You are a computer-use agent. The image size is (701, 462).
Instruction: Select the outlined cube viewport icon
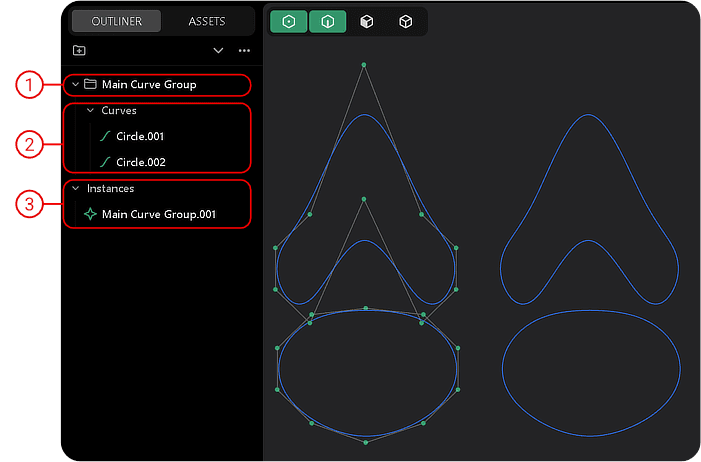[405, 21]
